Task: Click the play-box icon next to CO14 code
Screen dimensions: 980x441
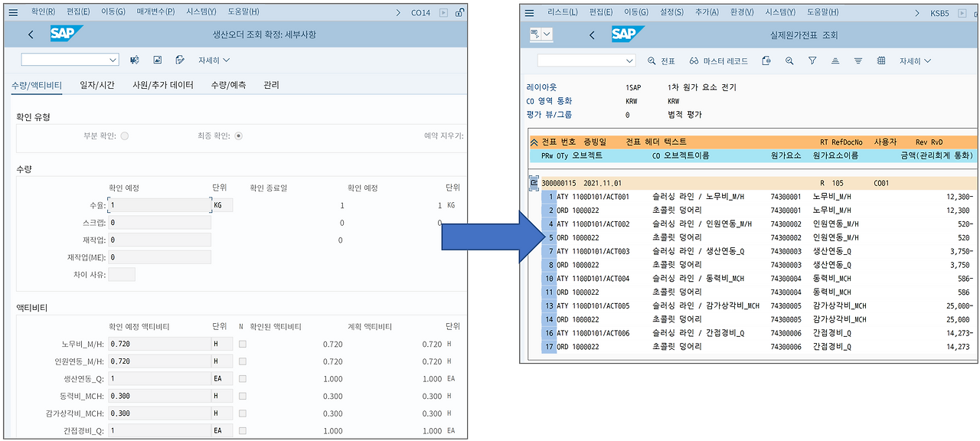Action: (444, 12)
